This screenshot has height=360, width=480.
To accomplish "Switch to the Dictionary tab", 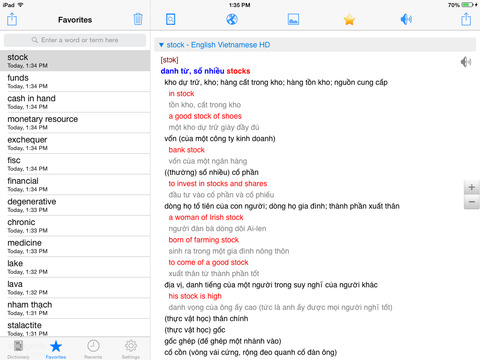I will [18, 349].
